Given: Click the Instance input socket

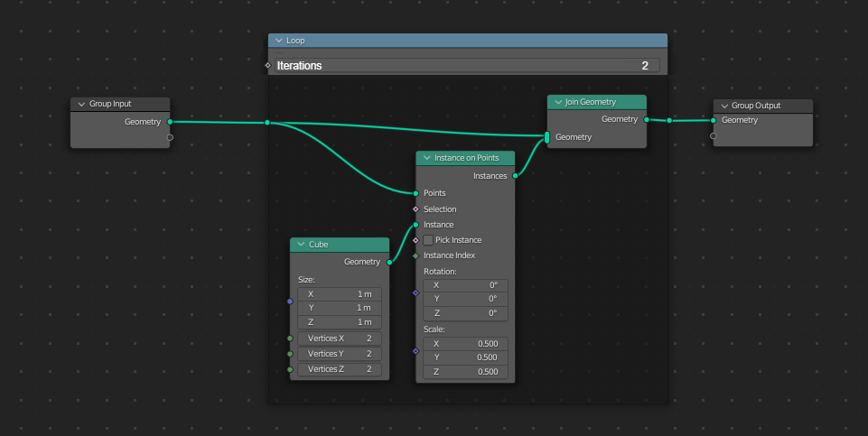Looking at the screenshot, I should click(415, 225).
